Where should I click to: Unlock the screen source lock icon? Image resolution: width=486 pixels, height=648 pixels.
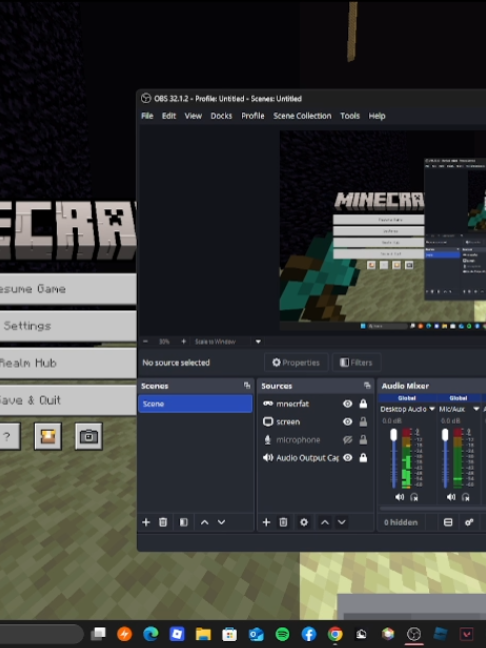click(x=363, y=422)
